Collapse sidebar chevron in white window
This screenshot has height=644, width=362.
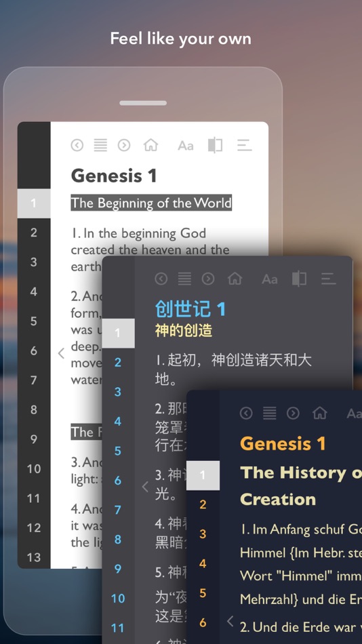(61, 353)
